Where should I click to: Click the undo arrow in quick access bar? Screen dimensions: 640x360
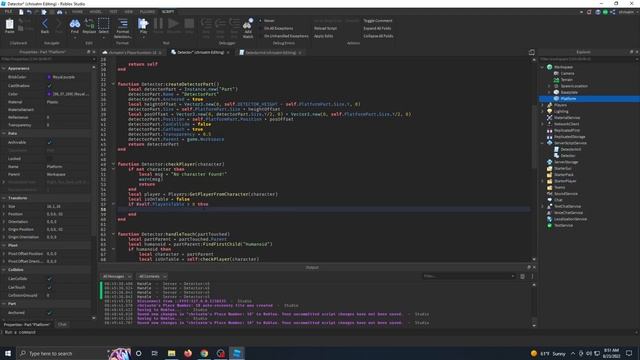point(29,12)
